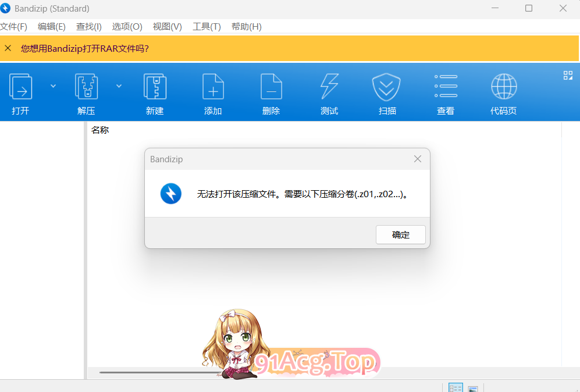This screenshot has height=392, width=580.
Task: Open the 文件(F) menu
Action: pos(14,27)
